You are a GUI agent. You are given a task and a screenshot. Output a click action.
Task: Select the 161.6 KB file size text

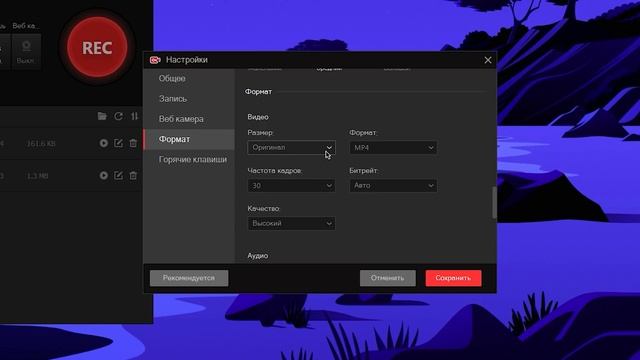41,144
